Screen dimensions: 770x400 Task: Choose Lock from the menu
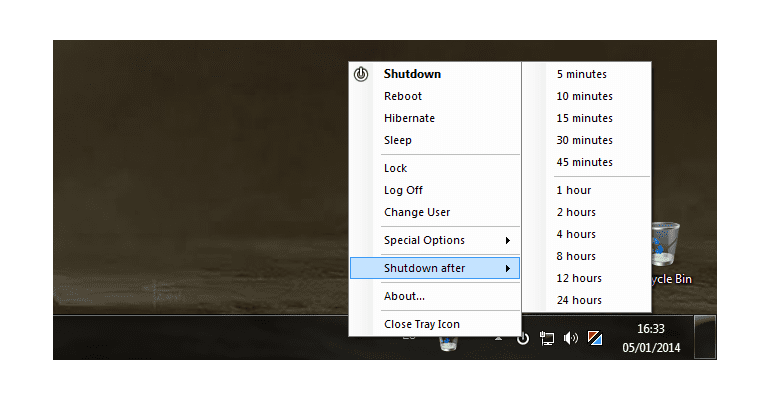pyautogui.click(x=396, y=168)
